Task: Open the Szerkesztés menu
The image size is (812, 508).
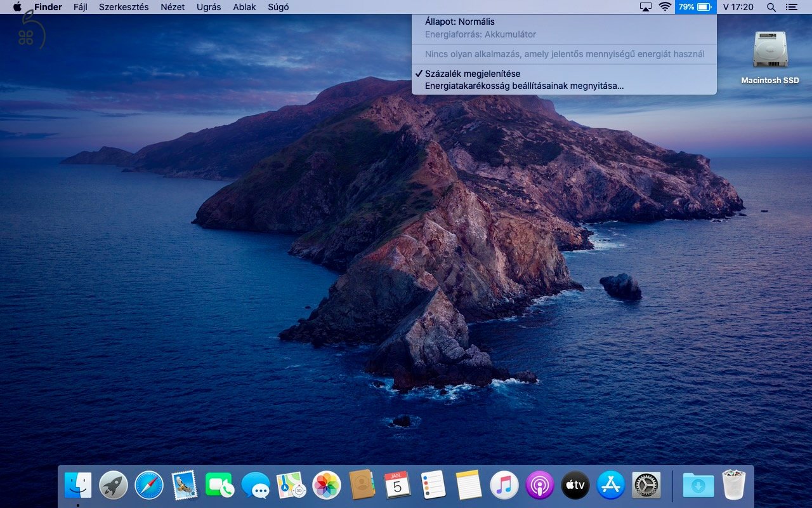Action: coord(124,7)
